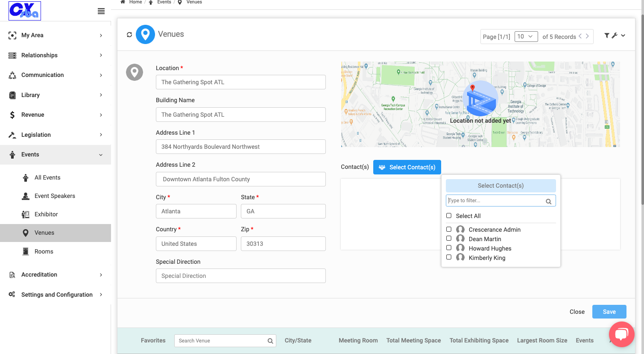
Task: Click the blue Select Contact(s) button
Action: pyautogui.click(x=407, y=167)
